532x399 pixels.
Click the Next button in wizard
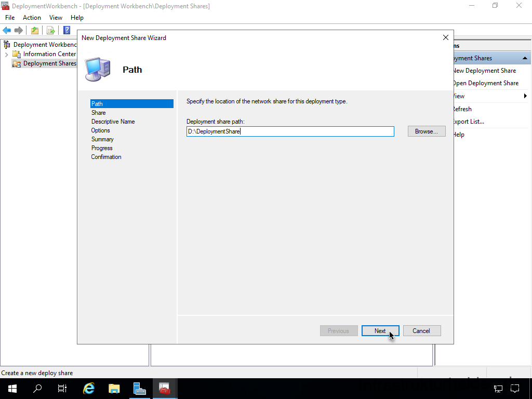(x=380, y=331)
